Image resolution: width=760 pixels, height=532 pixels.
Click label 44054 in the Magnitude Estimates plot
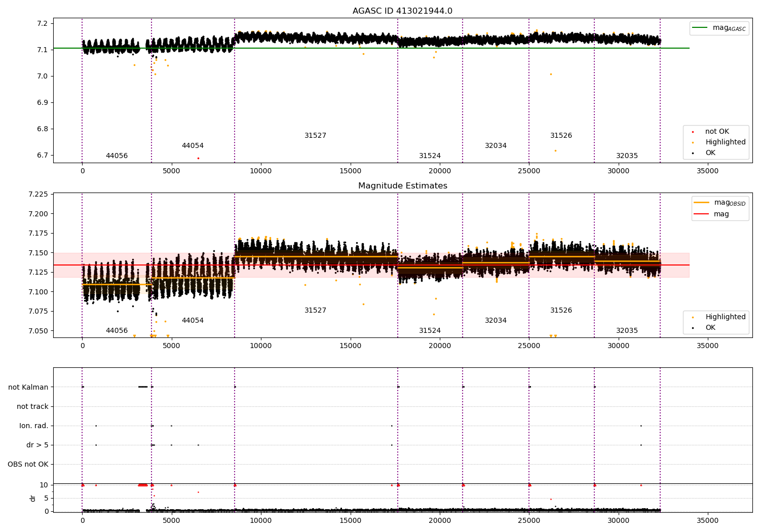[x=193, y=321]
